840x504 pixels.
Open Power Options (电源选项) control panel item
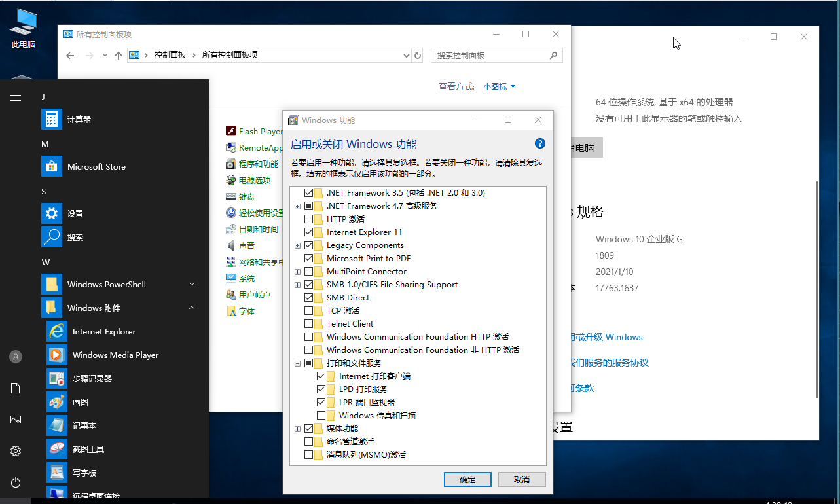[x=248, y=180]
